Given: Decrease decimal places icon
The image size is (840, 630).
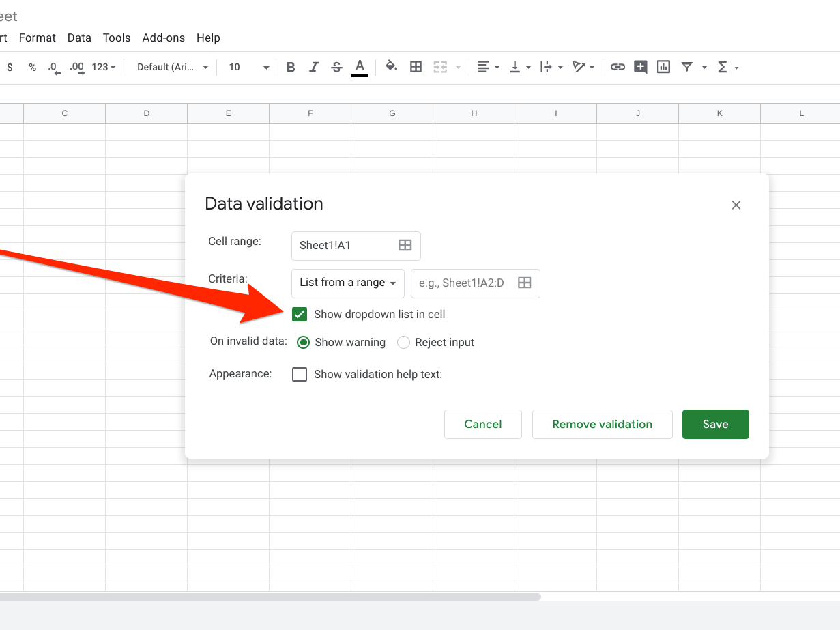Looking at the screenshot, I should pyautogui.click(x=53, y=67).
